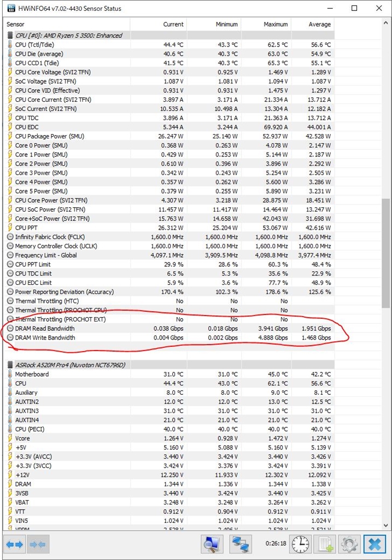392x560 pixels.
Task: Open the monitor magnifier summary button
Action: tap(212, 544)
